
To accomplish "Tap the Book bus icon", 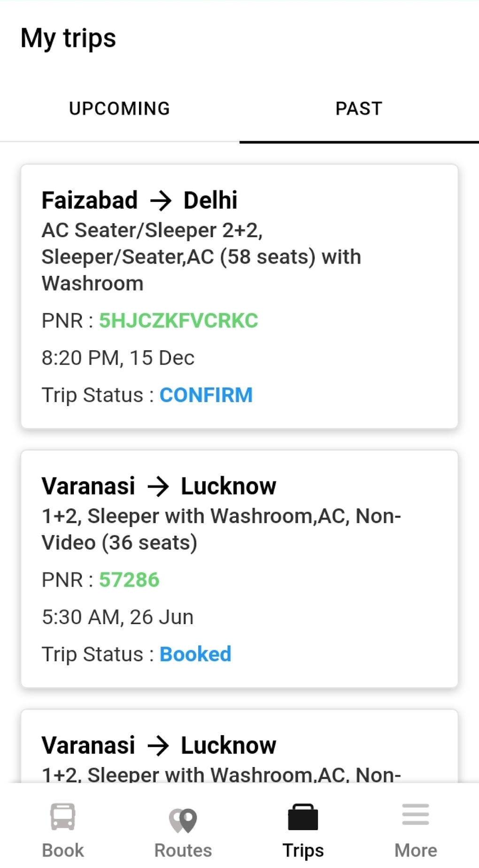I will click(x=63, y=817).
